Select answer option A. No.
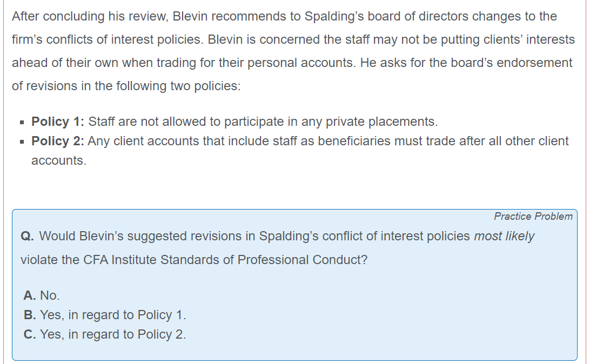This screenshot has height=364, width=590. 42,295
